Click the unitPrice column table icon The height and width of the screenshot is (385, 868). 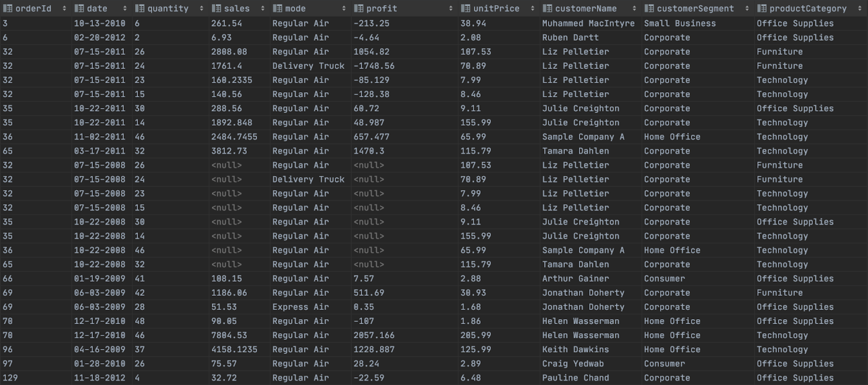(x=465, y=9)
